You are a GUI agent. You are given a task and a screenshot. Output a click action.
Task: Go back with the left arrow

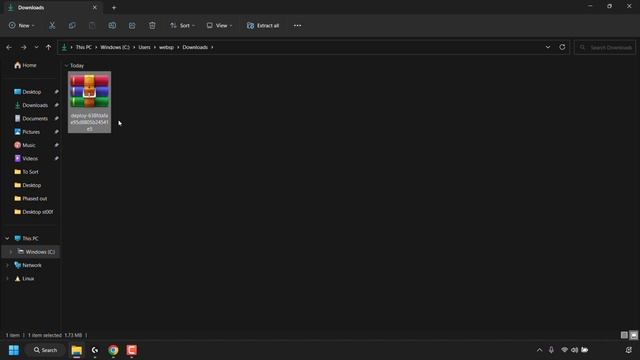pyautogui.click(x=9, y=47)
